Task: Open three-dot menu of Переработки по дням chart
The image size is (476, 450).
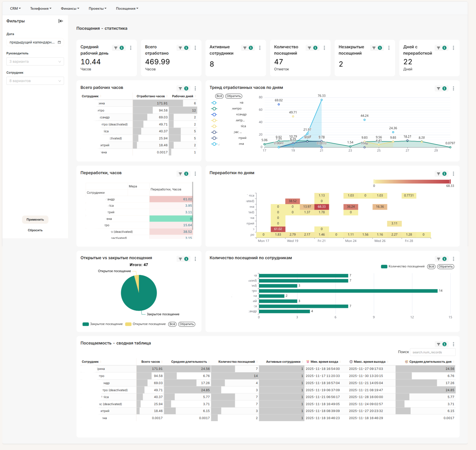Action: pyautogui.click(x=453, y=174)
